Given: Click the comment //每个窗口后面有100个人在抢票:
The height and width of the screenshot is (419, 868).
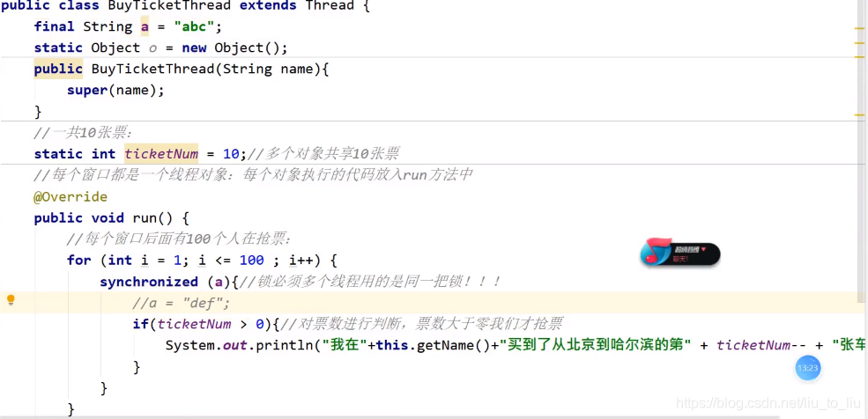Looking at the screenshot, I should pyautogui.click(x=180, y=239).
